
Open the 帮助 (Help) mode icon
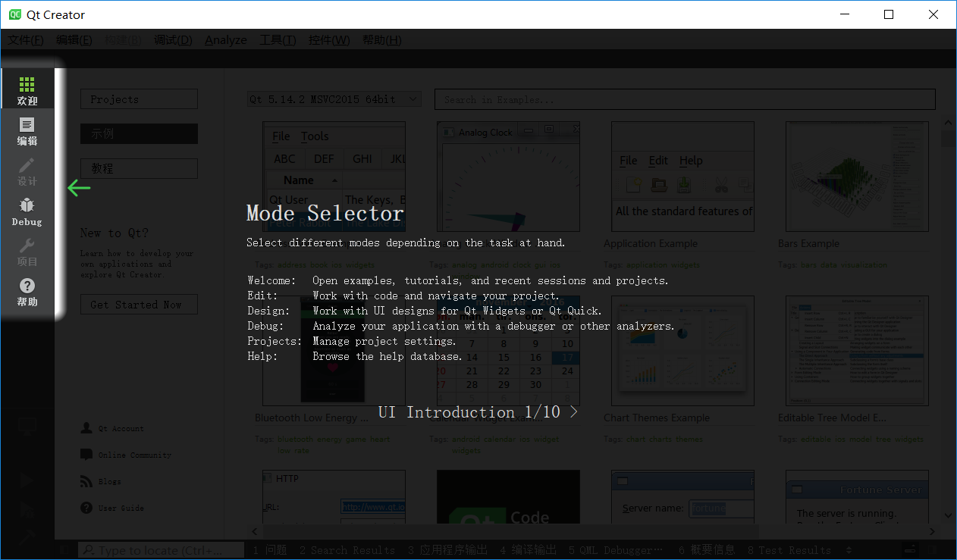point(27,288)
